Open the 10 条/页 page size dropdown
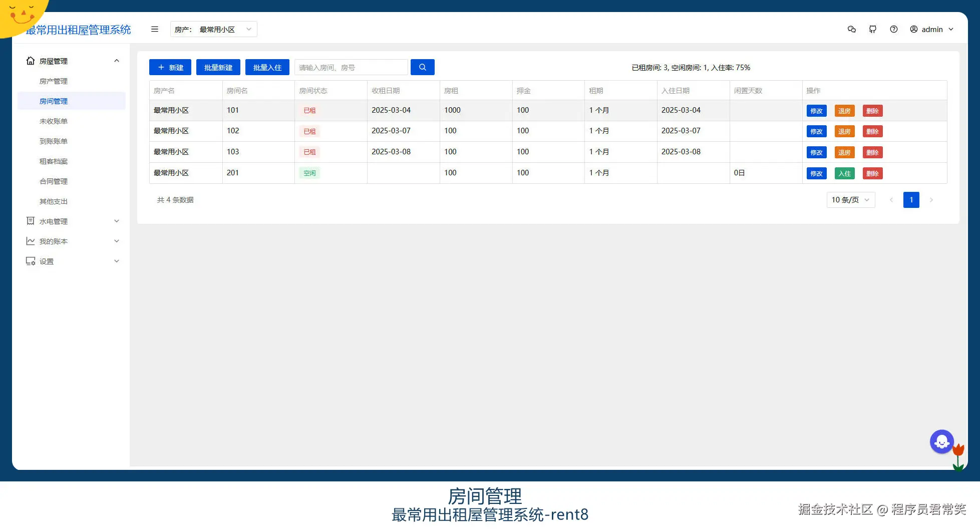 point(850,199)
